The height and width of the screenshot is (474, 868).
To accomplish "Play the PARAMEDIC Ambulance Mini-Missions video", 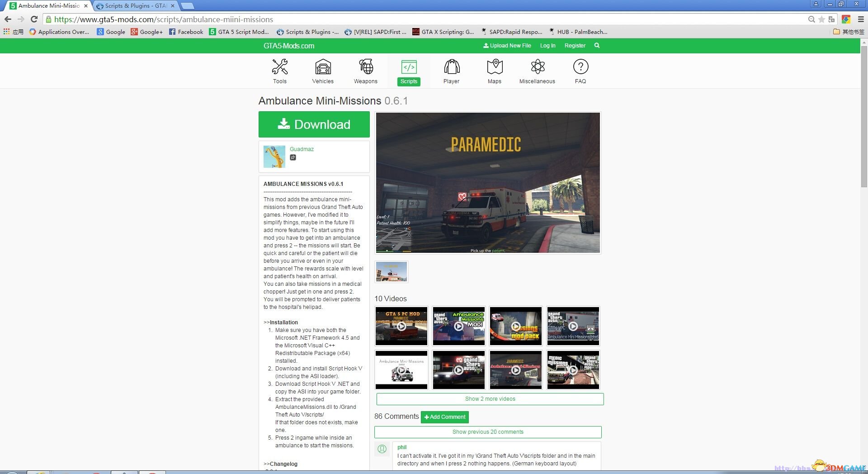I will [516, 370].
